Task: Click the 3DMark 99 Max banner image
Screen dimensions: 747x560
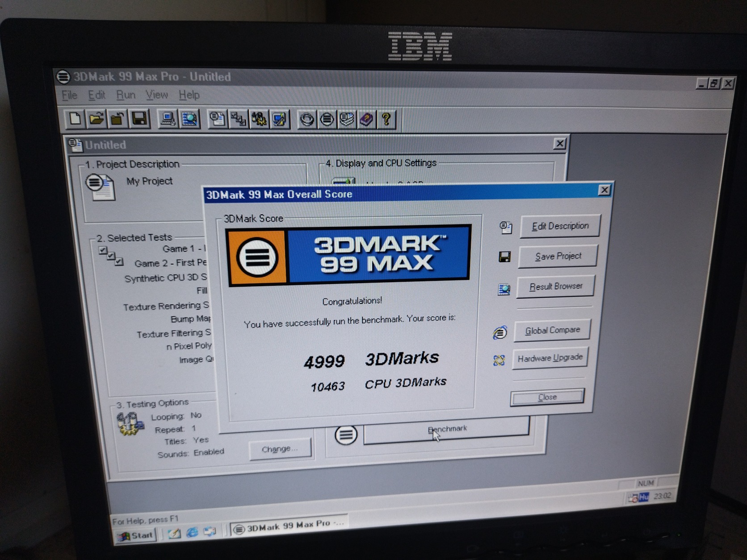Action: pos(348,255)
